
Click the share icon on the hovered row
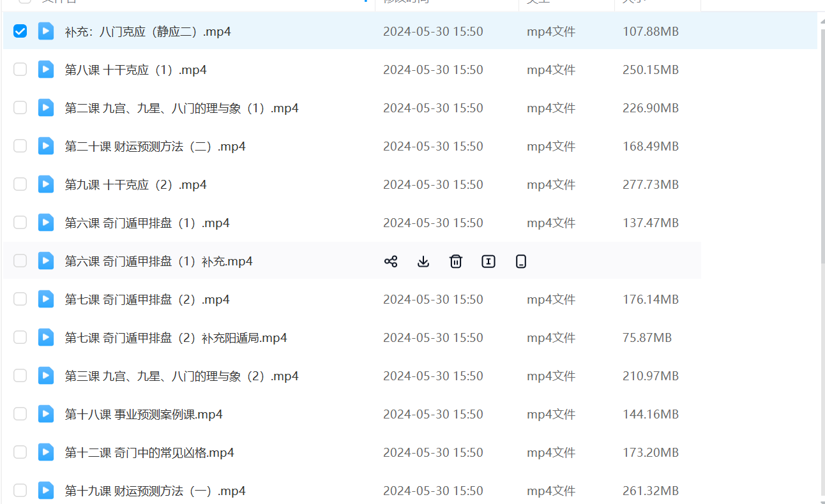pyautogui.click(x=391, y=261)
